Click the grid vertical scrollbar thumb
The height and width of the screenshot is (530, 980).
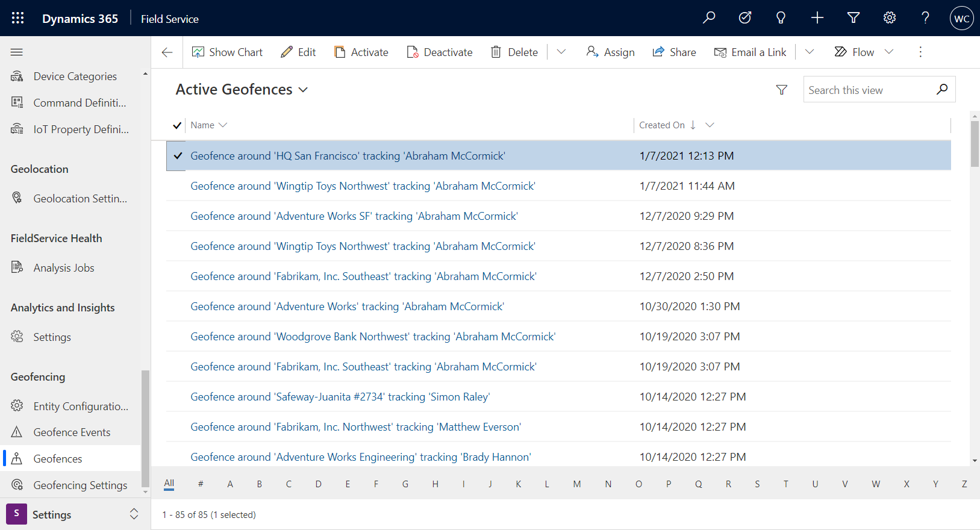point(975,143)
